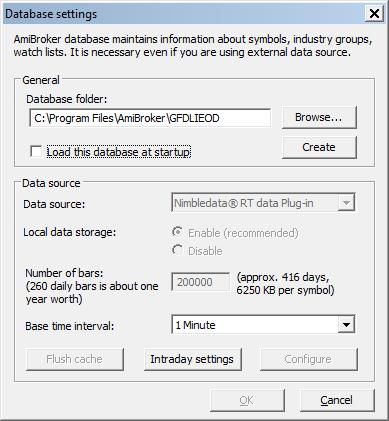Select Disable local data storage radio
The width and height of the screenshot is (389, 421).
[177, 250]
